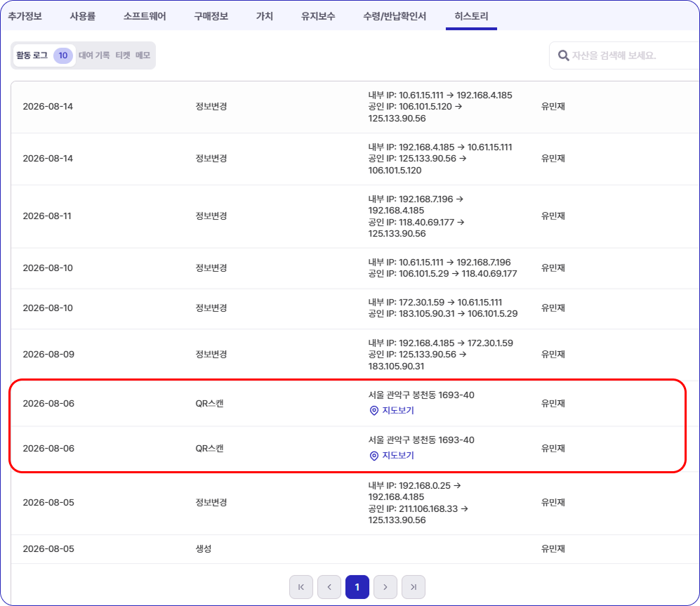Viewport: 700px width, 606px height.
Task: Go to next page arrow
Action: point(385,587)
